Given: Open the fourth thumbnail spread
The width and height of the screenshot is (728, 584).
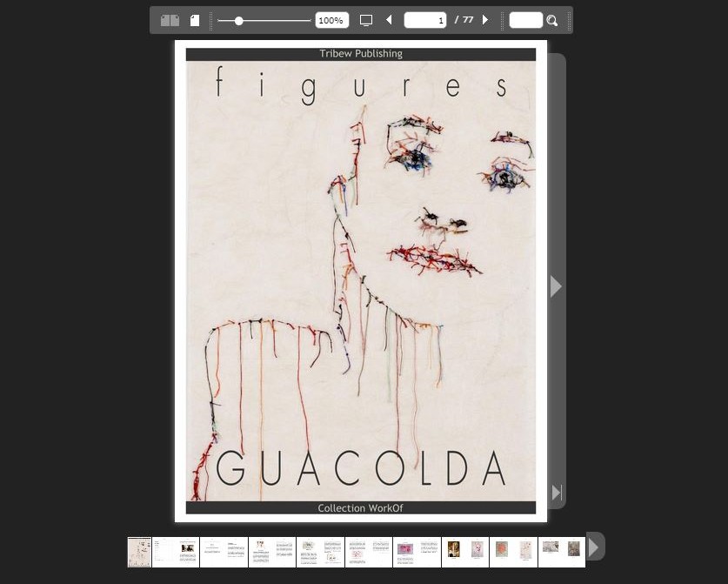Looking at the screenshot, I should pyautogui.click(x=272, y=552).
